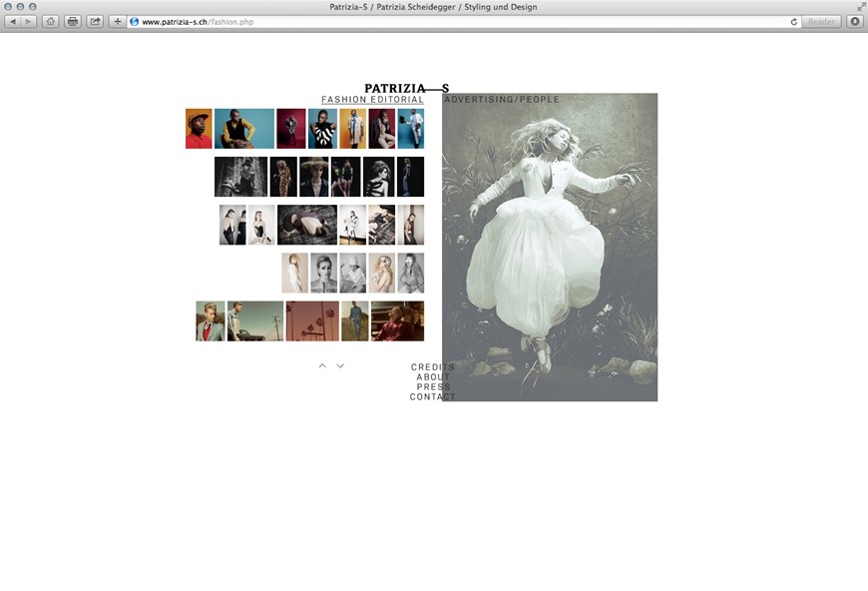Image resolution: width=868 pixels, height=591 pixels.
Task: Open grayscale close-up face thumbnail in fourth row
Action: [324, 274]
